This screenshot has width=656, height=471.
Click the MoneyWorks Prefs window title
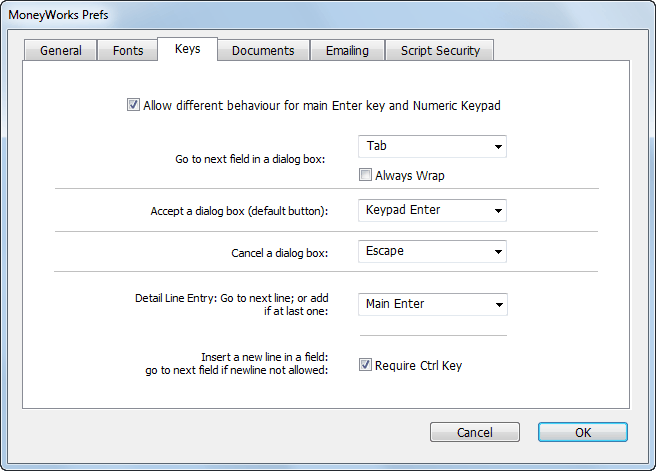[58, 15]
